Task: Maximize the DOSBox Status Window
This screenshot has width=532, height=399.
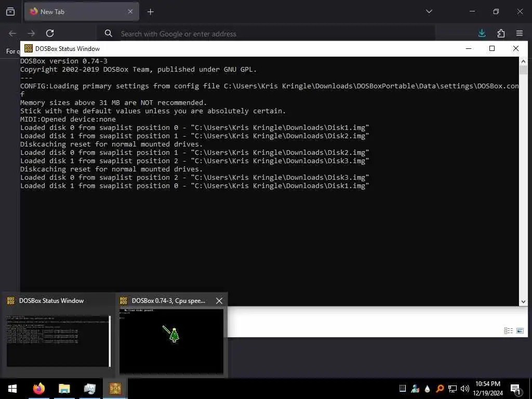Action: coord(492,48)
